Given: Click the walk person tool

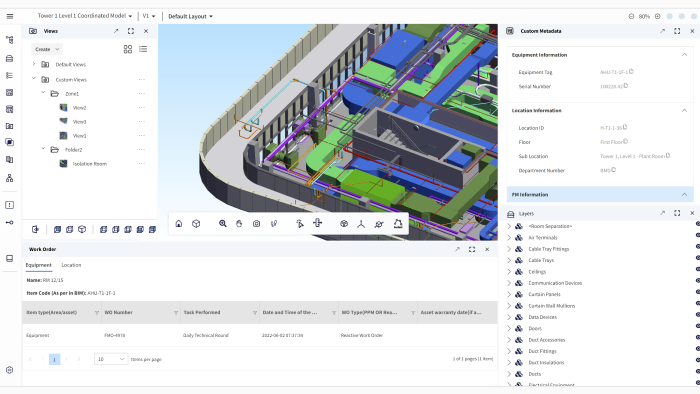Looking at the screenshot, I should point(274,224).
